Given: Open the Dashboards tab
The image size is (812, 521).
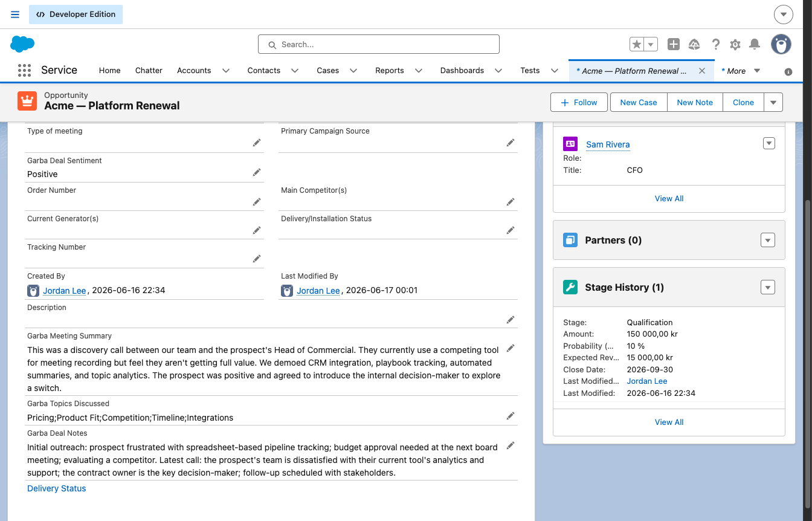Looking at the screenshot, I should point(462,71).
